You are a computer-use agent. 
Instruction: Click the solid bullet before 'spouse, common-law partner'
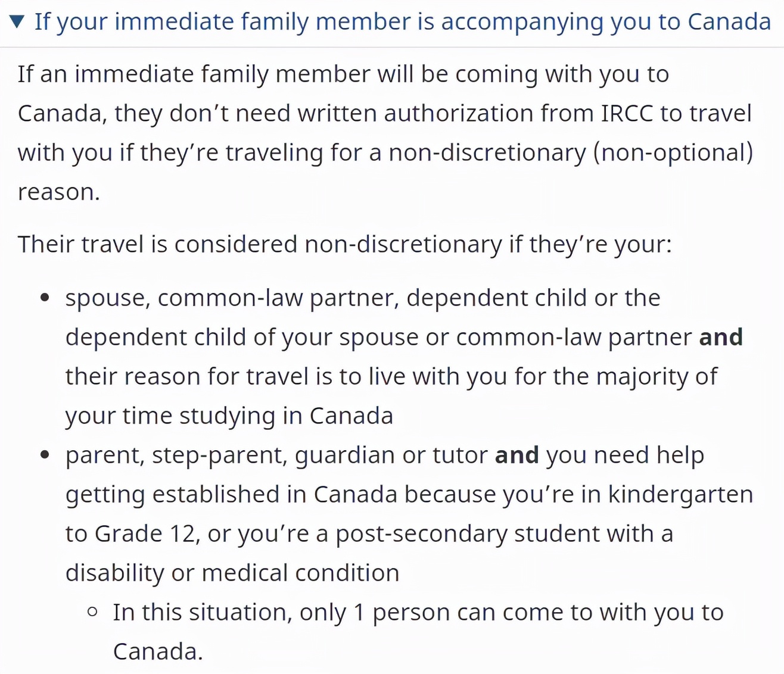point(45,298)
